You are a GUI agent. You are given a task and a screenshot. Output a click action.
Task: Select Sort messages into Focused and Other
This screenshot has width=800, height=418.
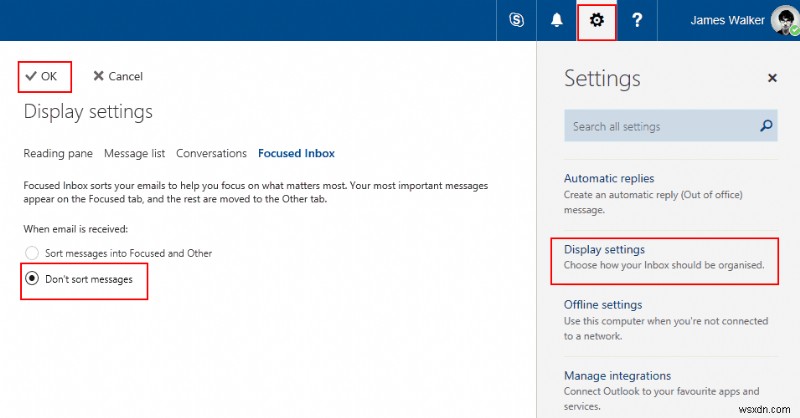click(32, 253)
